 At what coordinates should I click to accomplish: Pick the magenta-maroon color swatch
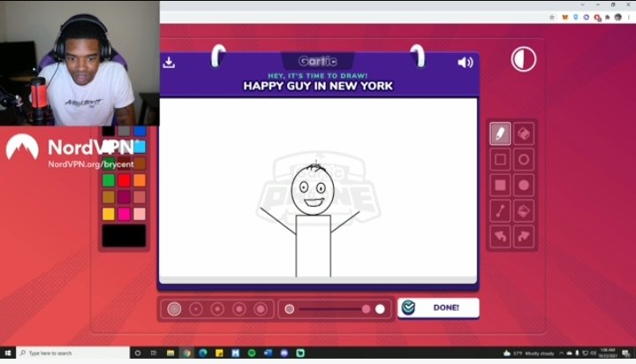coord(125,197)
